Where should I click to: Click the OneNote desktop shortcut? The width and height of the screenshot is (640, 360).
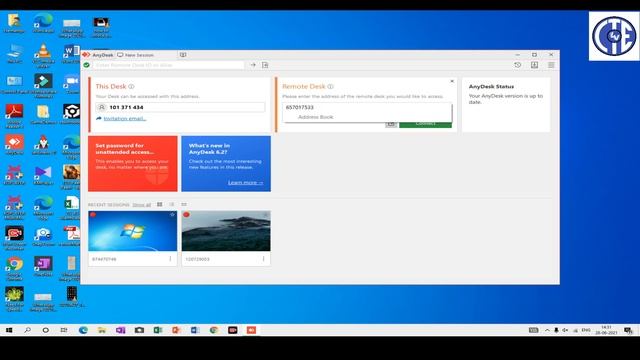click(x=43, y=266)
